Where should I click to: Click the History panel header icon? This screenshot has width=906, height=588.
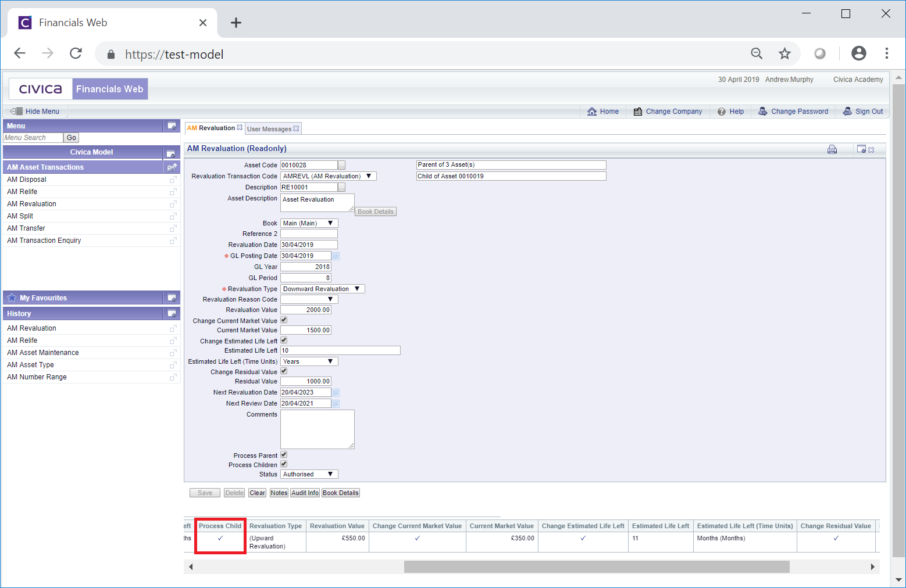click(x=172, y=313)
